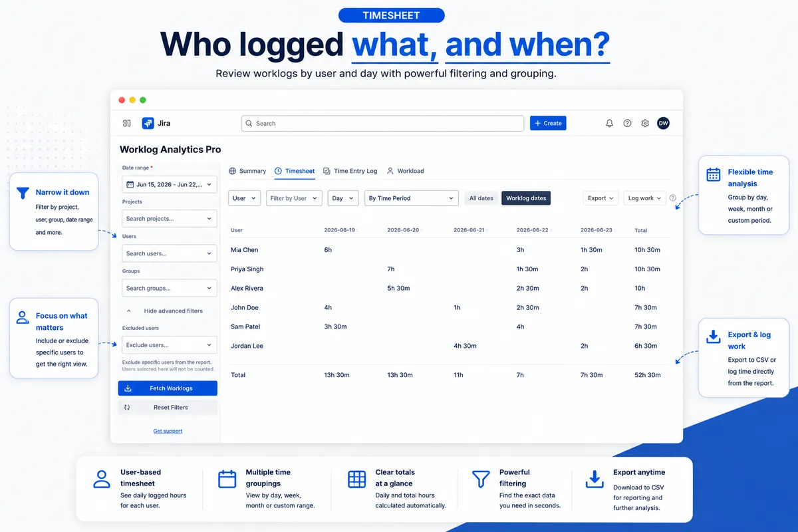Switch to the Summary tab

coord(247,171)
